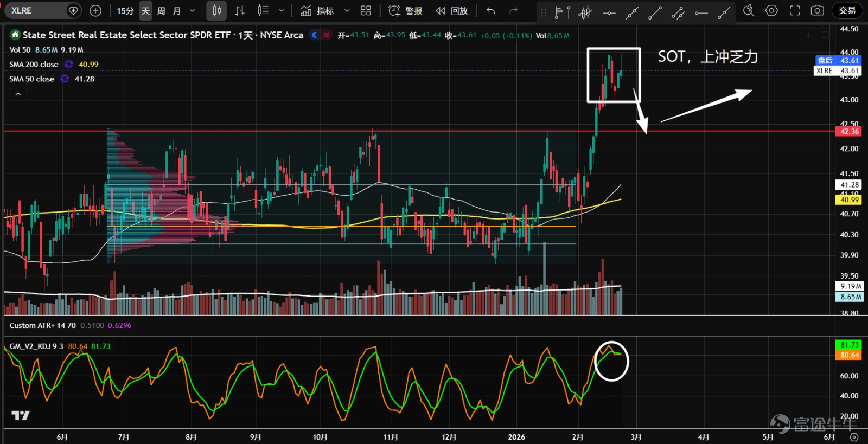868x444 pixels.
Task: Click the pink wave data status icon
Action: [326, 35]
